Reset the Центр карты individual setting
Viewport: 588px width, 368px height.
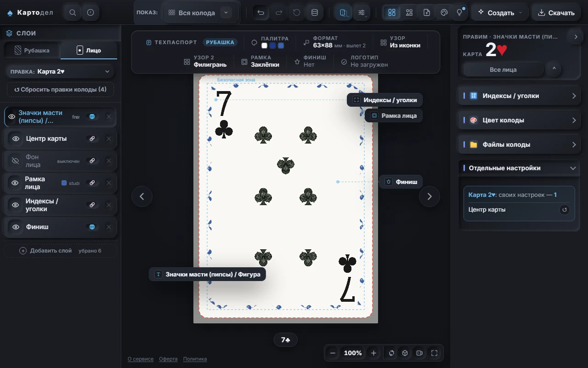565,210
